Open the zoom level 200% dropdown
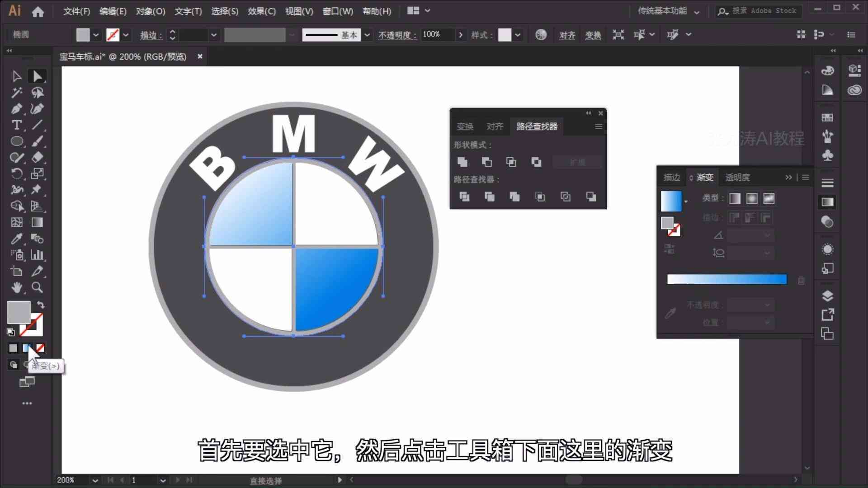868x488 pixels. pos(95,480)
